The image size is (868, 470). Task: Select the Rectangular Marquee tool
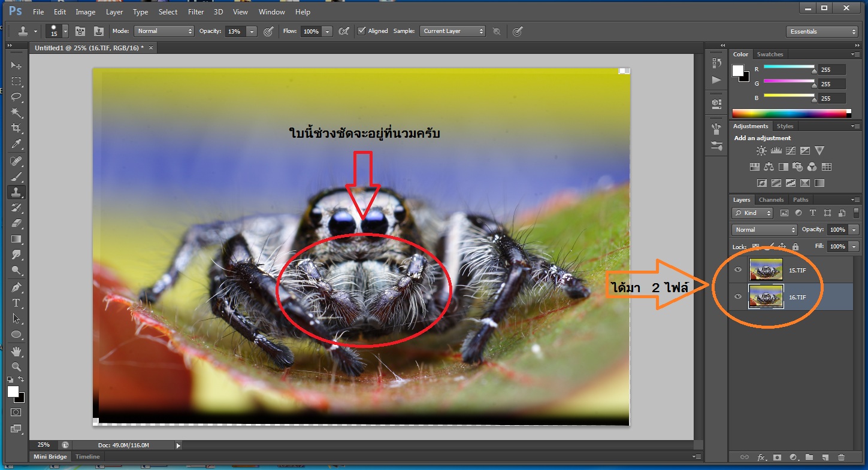[17, 81]
